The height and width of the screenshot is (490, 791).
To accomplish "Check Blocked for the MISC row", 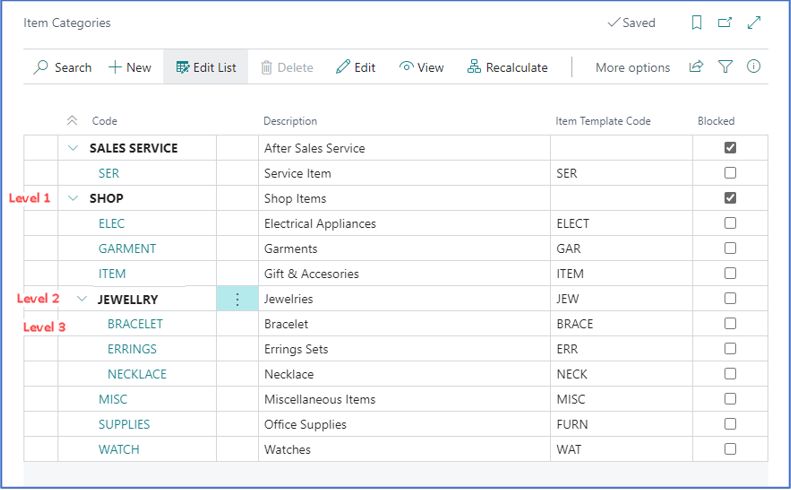I will [730, 399].
